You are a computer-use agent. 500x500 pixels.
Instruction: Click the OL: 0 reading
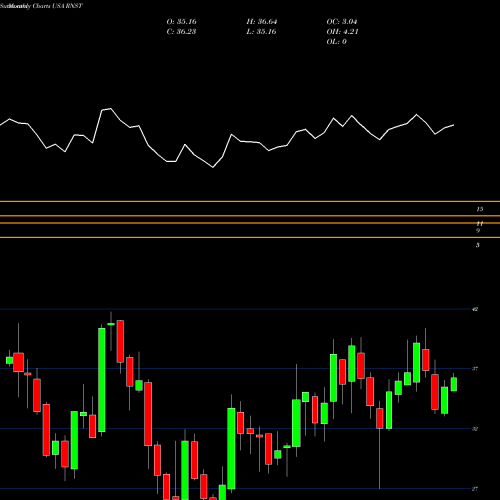point(336,42)
